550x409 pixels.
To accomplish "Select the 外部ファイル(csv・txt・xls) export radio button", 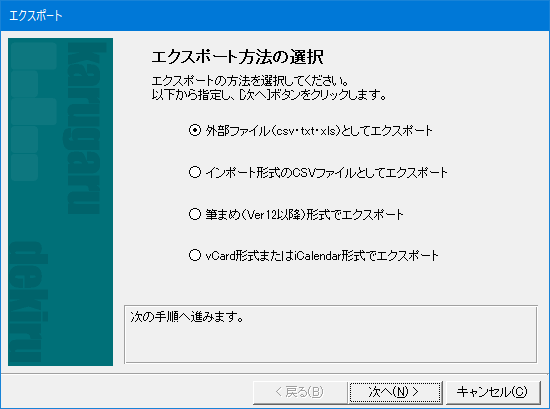I will pos(195,130).
